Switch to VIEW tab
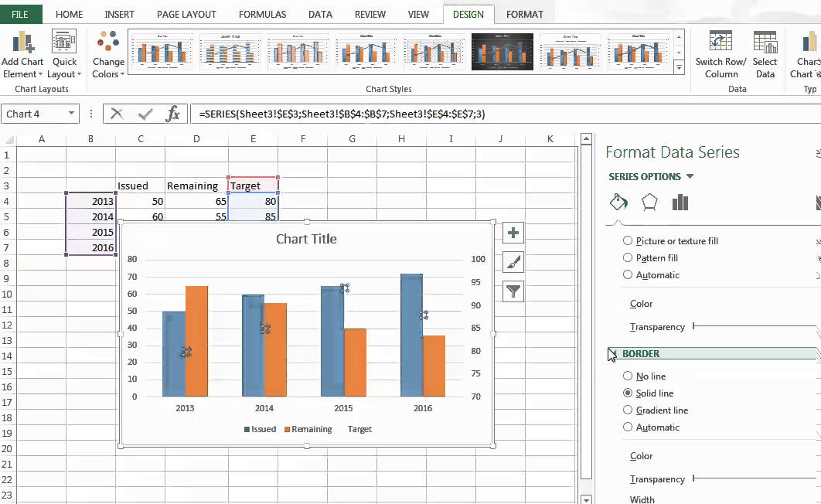Screen dimensions: 821x504 tap(418, 14)
